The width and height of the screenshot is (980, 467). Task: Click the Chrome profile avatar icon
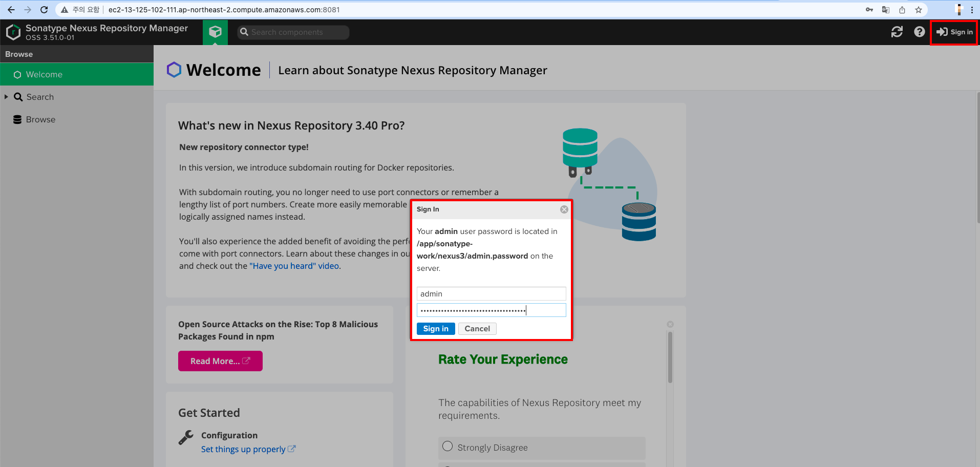[960, 10]
